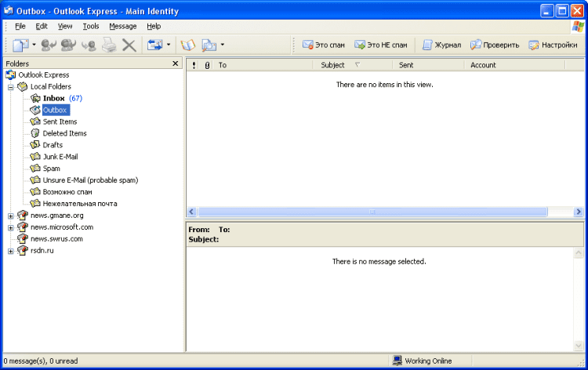Collapse the Local Folders tree node

click(10, 87)
